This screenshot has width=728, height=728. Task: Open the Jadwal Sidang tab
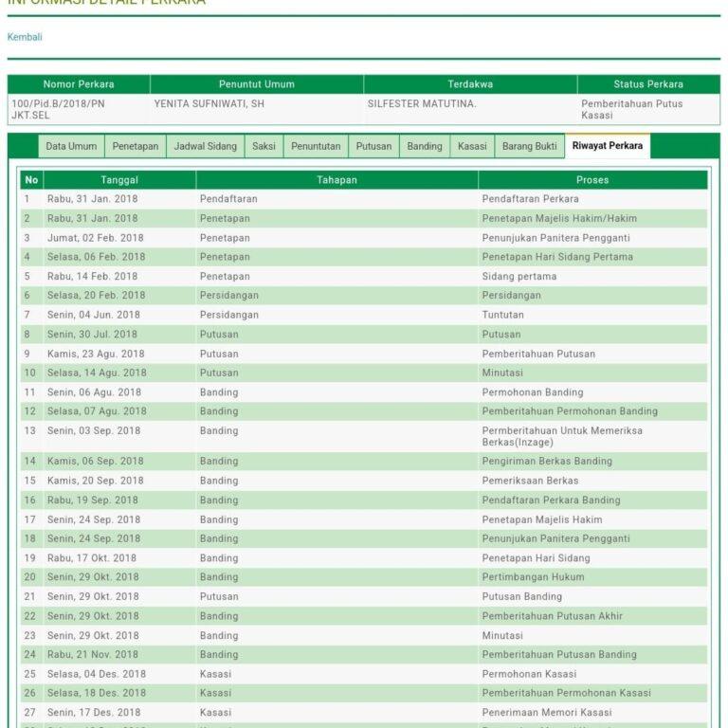[x=204, y=147]
